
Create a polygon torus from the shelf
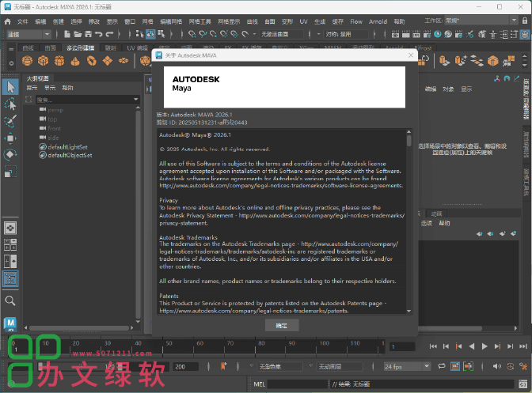click(91, 61)
